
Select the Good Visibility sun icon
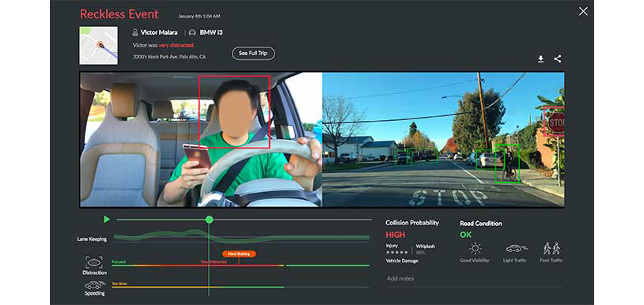[475, 248]
